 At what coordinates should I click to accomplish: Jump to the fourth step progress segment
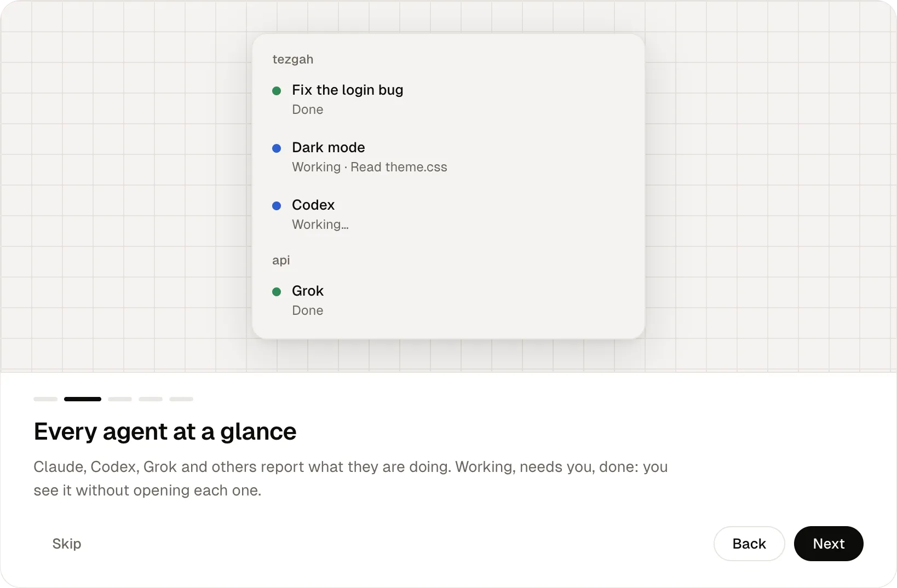(151, 399)
